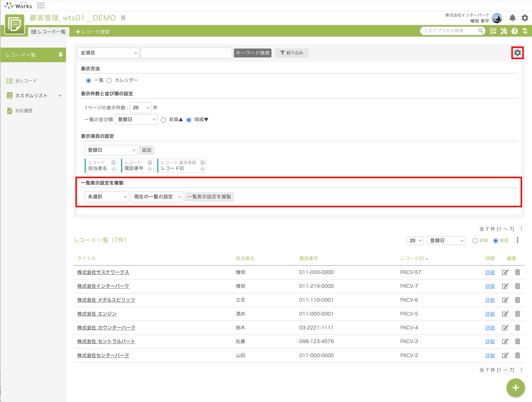Click the 追加 button

tap(146, 150)
